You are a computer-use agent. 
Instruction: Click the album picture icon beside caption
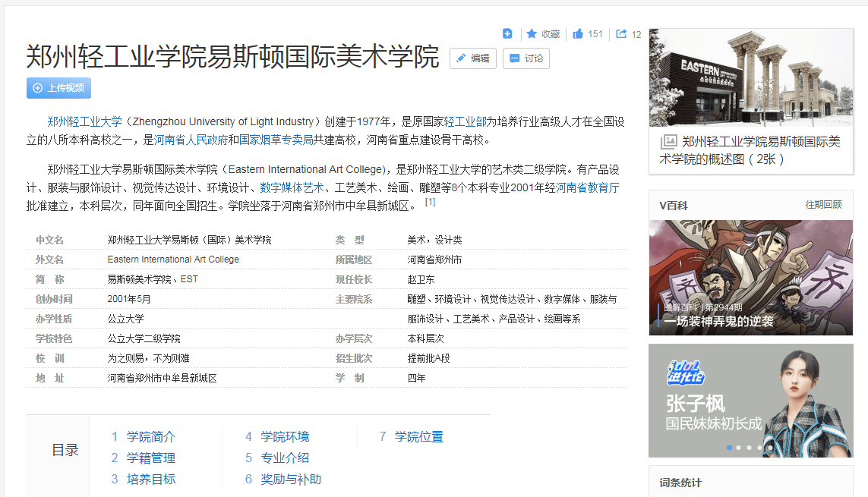pos(668,142)
